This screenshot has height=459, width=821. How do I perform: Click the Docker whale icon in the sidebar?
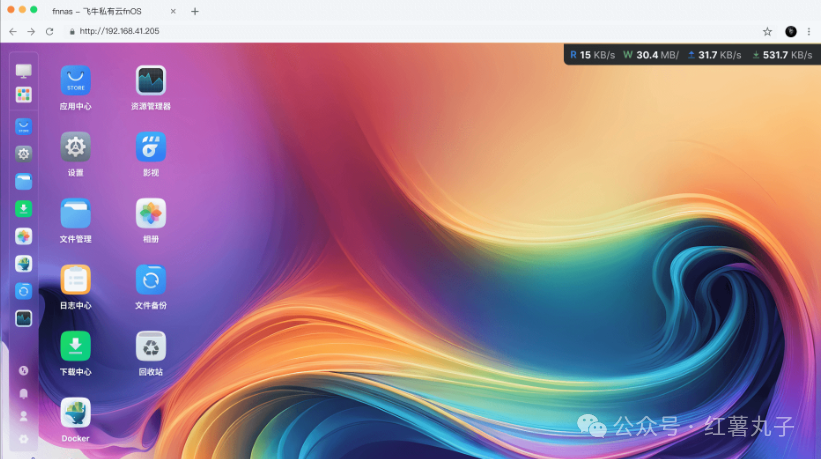[24, 264]
